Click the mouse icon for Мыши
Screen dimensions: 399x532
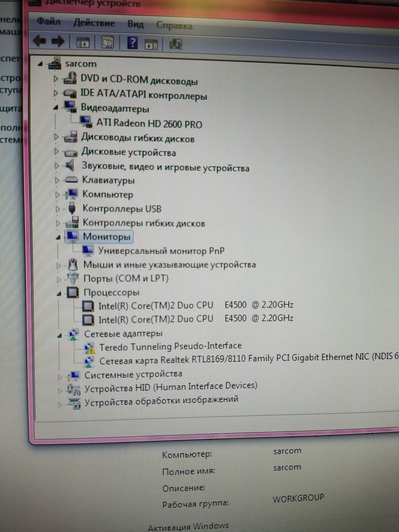click(73, 264)
